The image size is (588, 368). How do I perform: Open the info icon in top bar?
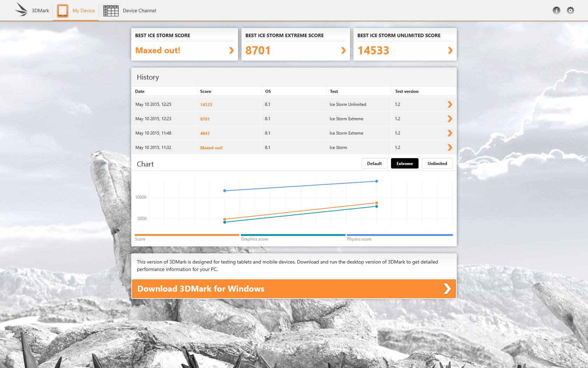click(556, 11)
